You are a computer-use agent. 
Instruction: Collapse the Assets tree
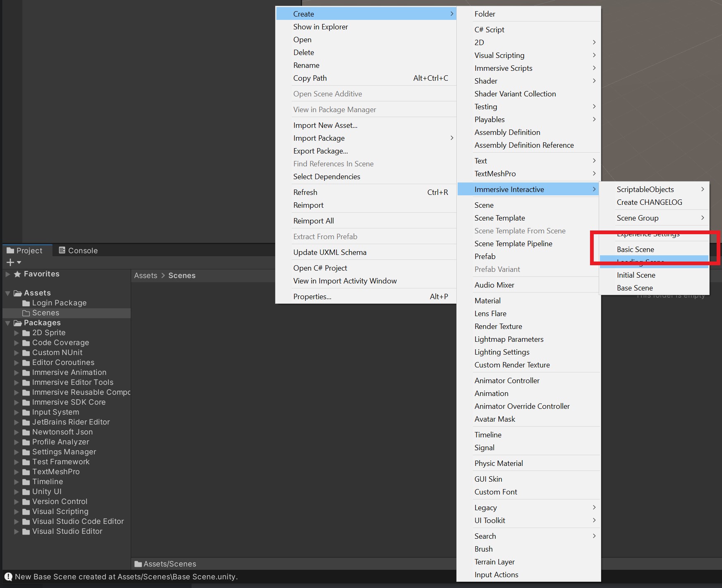[8, 293]
